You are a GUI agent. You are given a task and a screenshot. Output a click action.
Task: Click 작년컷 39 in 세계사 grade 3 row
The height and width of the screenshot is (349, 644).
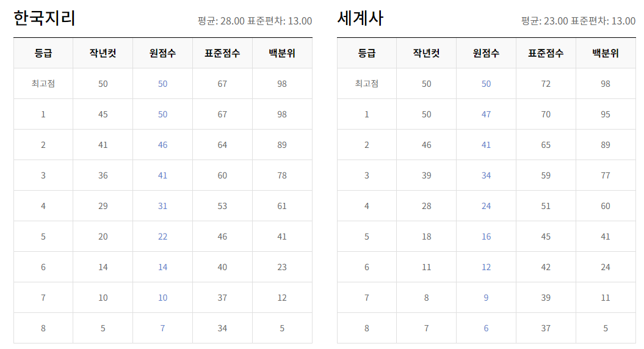click(426, 175)
